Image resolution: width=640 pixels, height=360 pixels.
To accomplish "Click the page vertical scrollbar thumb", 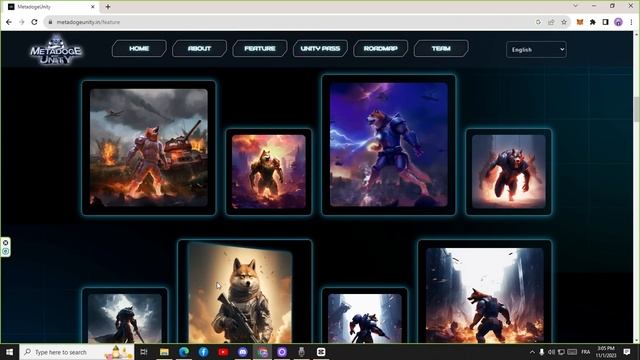I will [636, 109].
